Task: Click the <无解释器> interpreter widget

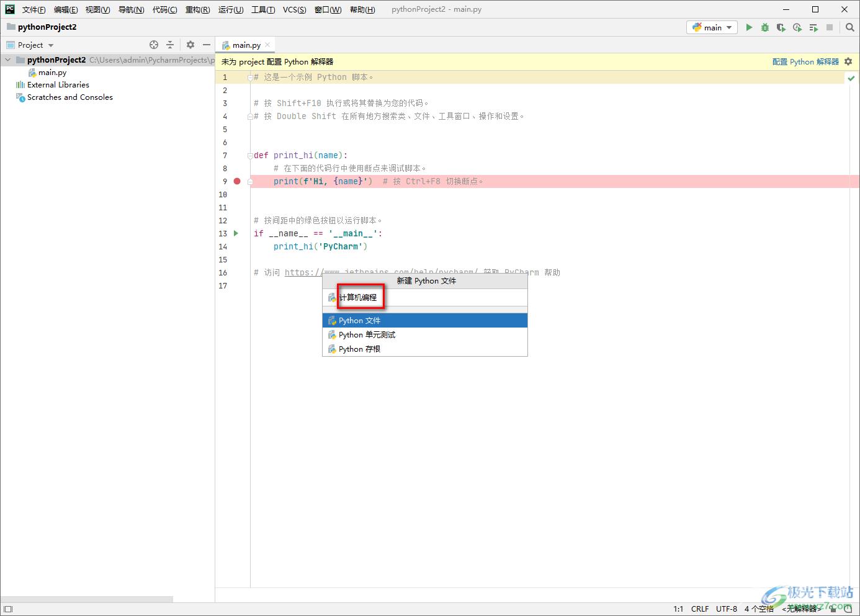Action: click(x=802, y=609)
